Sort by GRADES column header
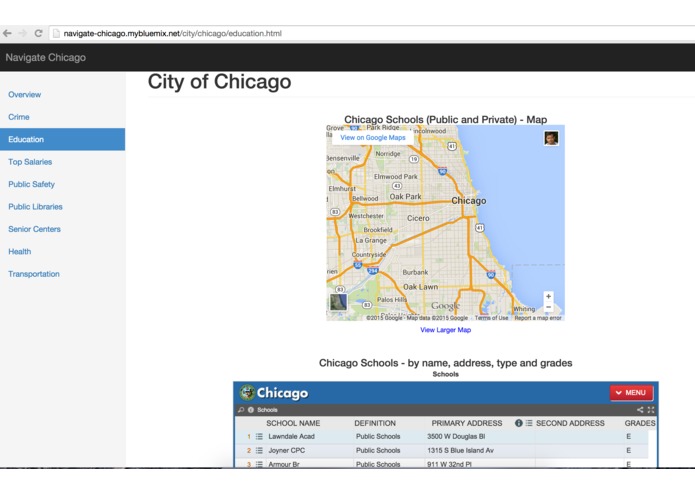Viewport: 695px width, 494px height. (640, 423)
